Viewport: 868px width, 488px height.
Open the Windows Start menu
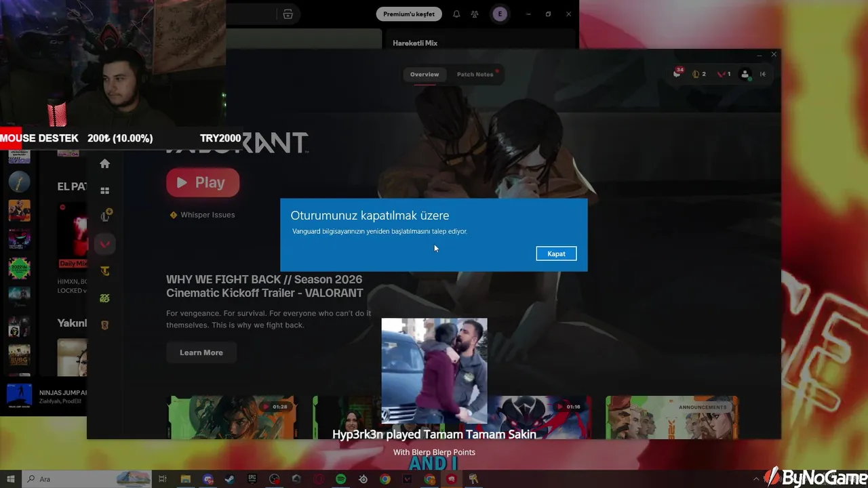[11, 479]
